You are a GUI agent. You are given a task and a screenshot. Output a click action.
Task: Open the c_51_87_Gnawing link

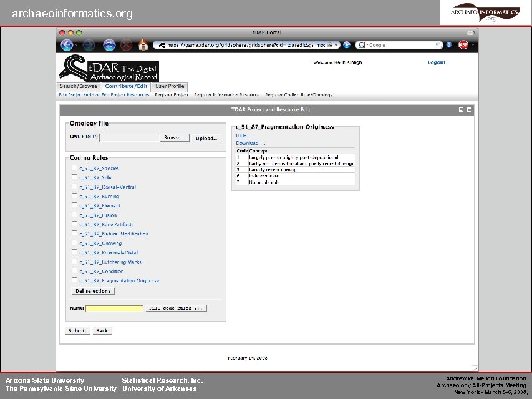(x=100, y=244)
